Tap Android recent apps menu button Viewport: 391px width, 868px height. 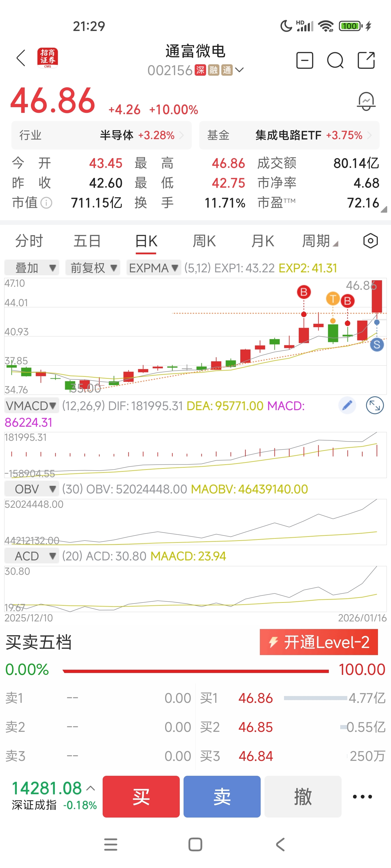[111, 844]
